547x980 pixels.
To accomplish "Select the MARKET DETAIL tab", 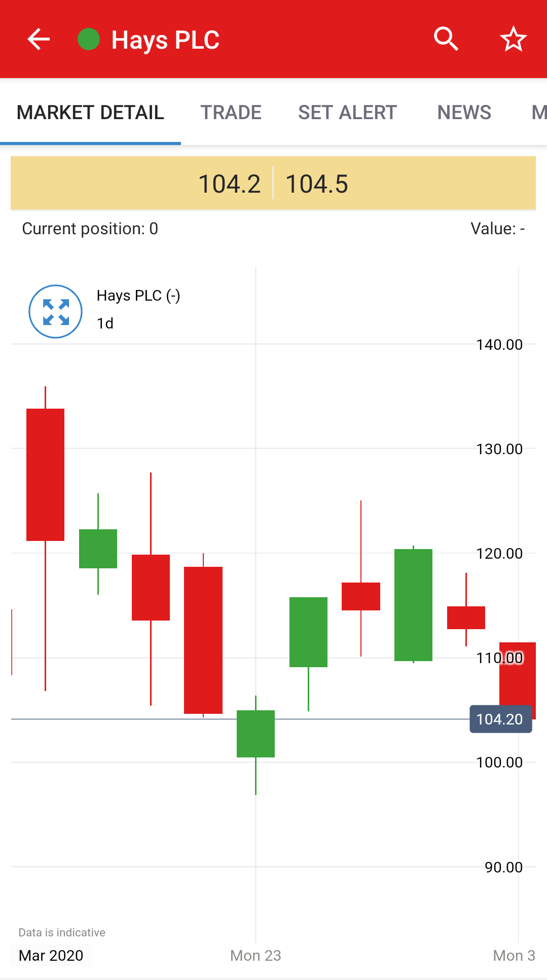I will [x=90, y=113].
